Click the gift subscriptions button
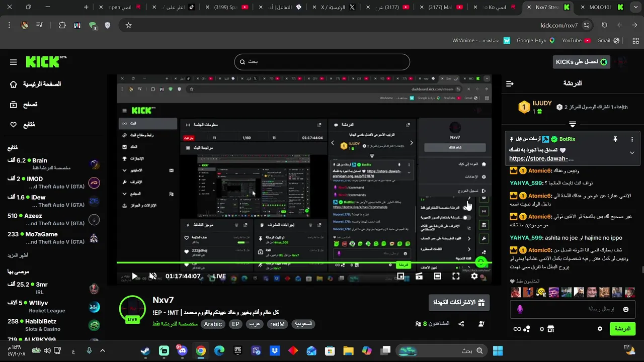Viewport: 644px width, 362px height. click(x=459, y=303)
